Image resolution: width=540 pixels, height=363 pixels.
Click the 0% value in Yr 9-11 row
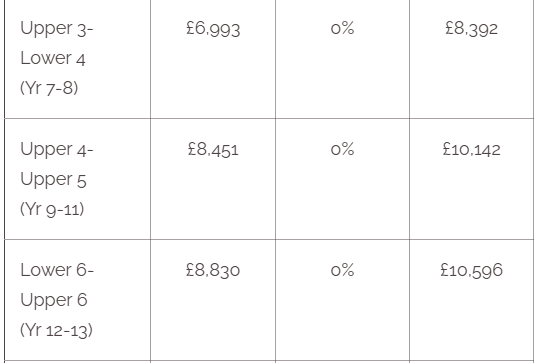click(x=342, y=149)
